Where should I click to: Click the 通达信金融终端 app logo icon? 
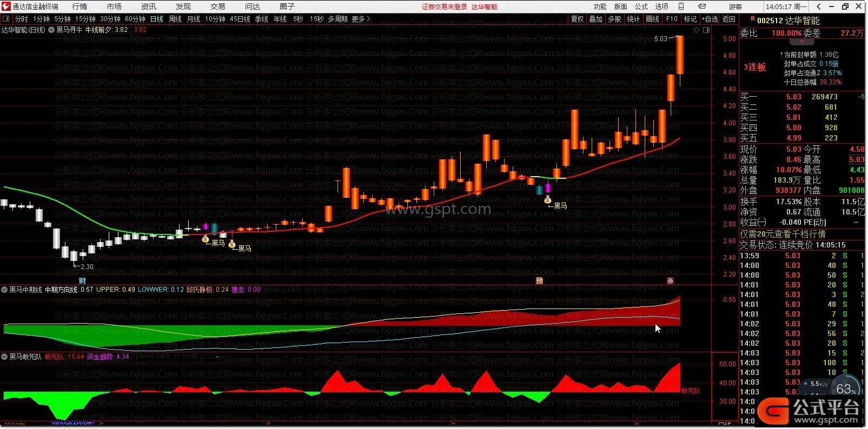pos(6,6)
